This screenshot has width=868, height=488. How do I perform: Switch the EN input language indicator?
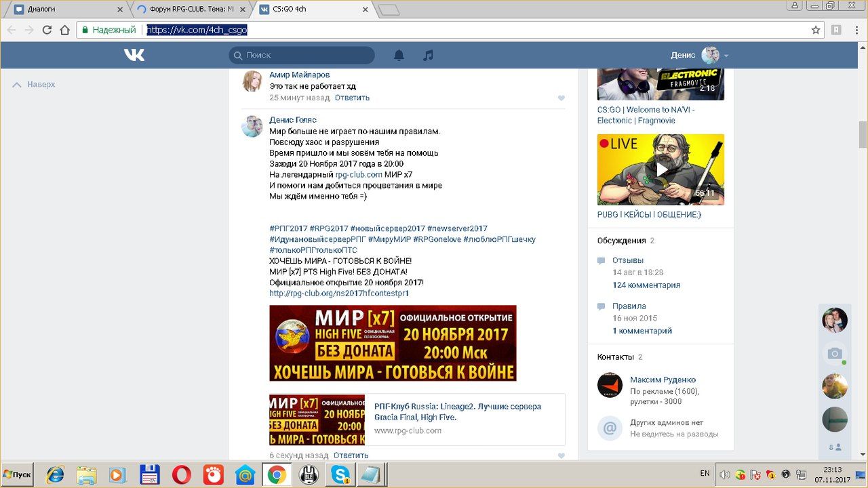click(705, 474)
